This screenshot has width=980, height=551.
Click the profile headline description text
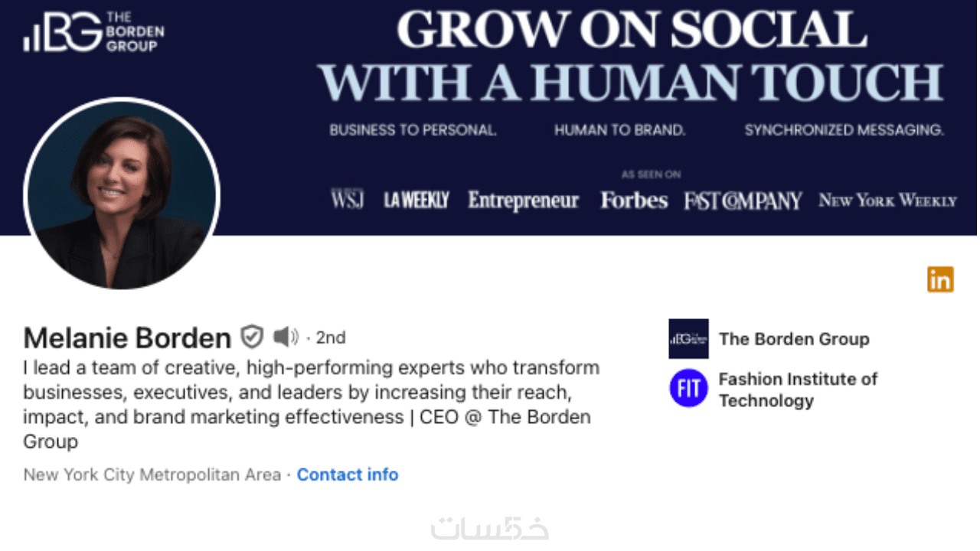(310, 404)
